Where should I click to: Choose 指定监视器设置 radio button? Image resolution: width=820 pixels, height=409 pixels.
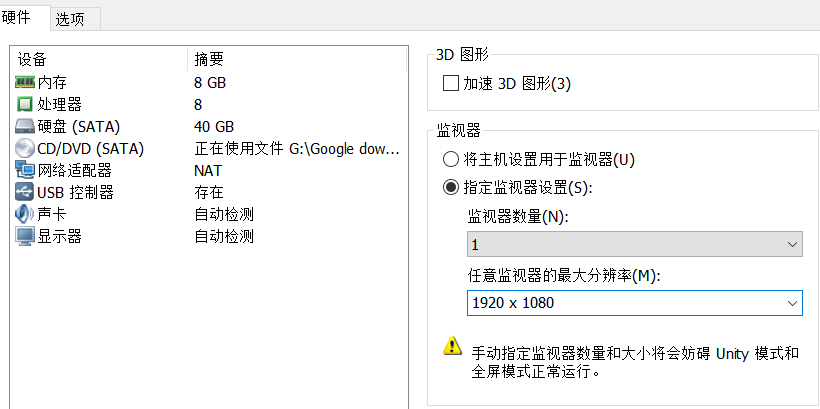pos(450,187)
